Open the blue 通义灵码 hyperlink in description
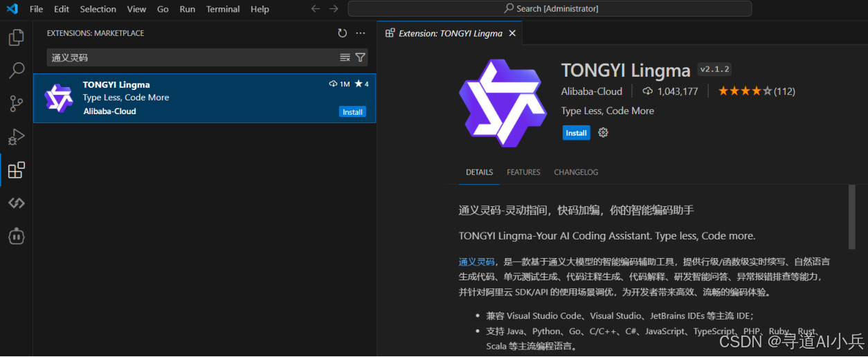Image resolution: width=868 pixels, height=357 pixels. 477,262
